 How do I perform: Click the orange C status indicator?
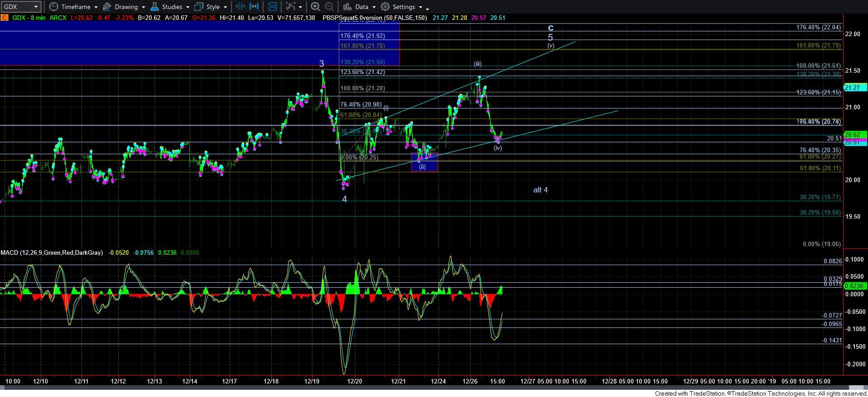(x=4, y=18)
